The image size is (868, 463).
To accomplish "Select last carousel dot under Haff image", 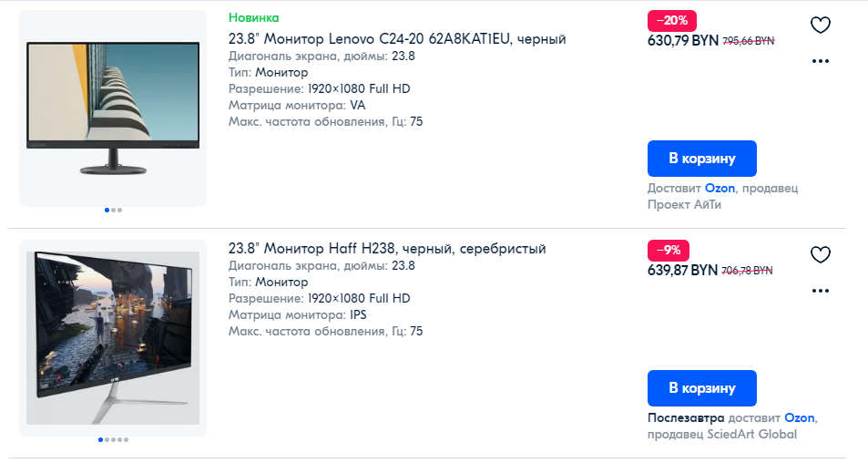I will pos(127,439).
